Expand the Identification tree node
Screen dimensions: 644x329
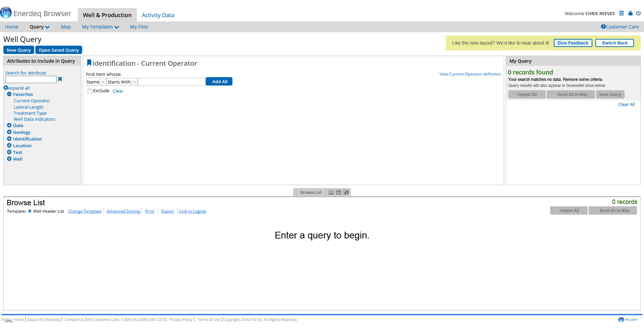click(x=9, y=139)
